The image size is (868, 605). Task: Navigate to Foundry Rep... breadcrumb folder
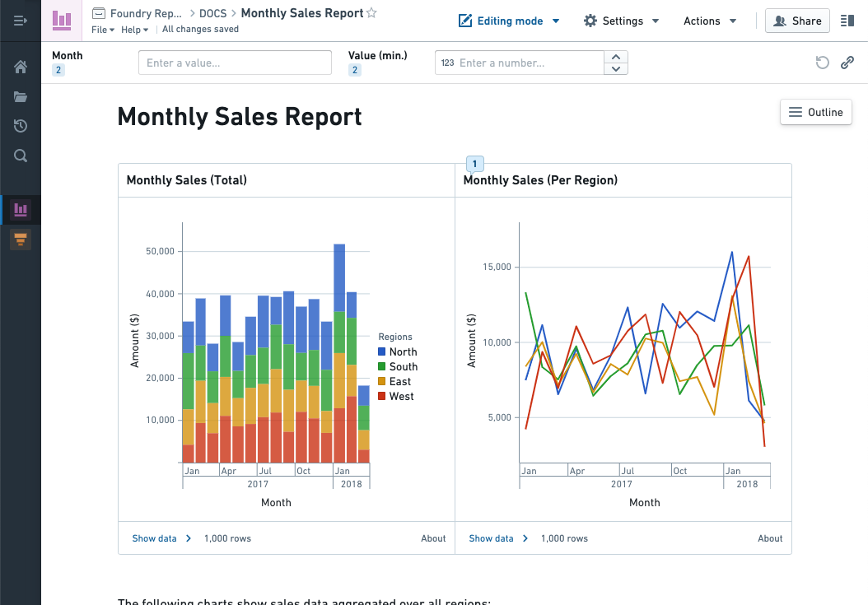tap(146, 13)
